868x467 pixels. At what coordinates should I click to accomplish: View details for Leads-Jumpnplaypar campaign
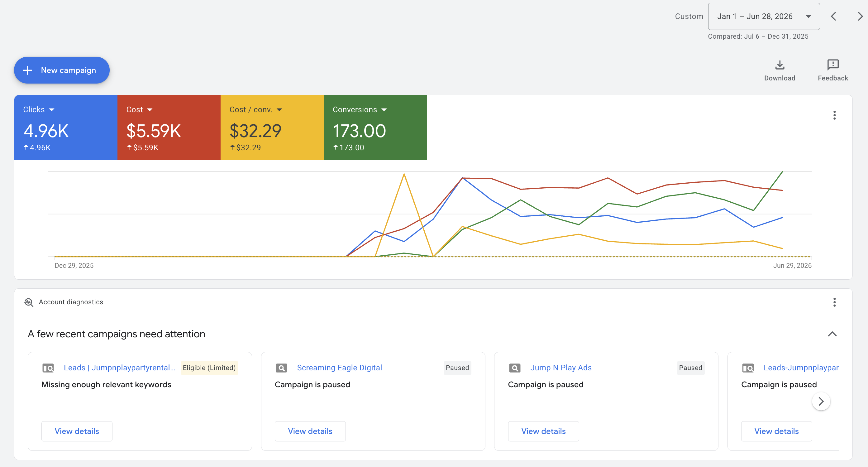click(x=776, y=431)
